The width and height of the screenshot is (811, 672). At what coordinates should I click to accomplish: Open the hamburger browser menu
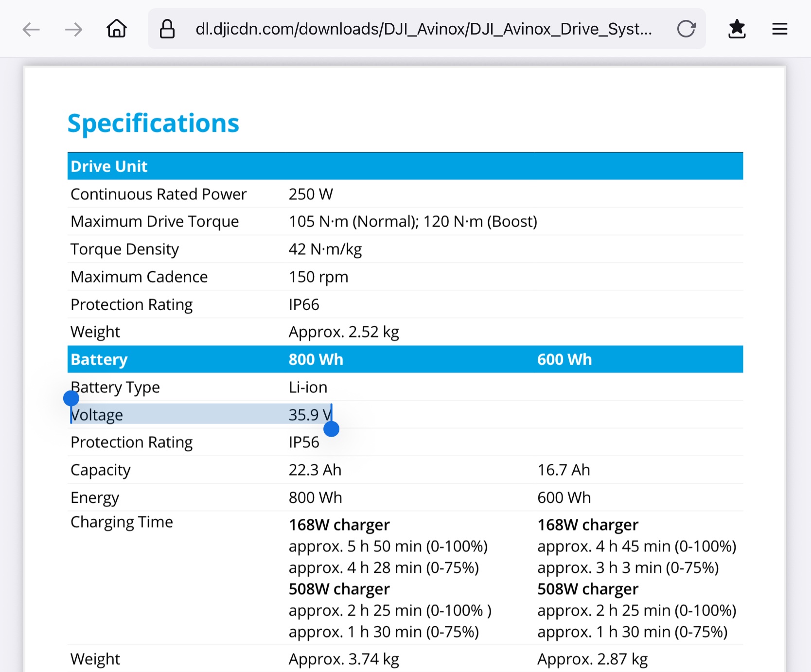pyautogui.click(x=779, y=29)
